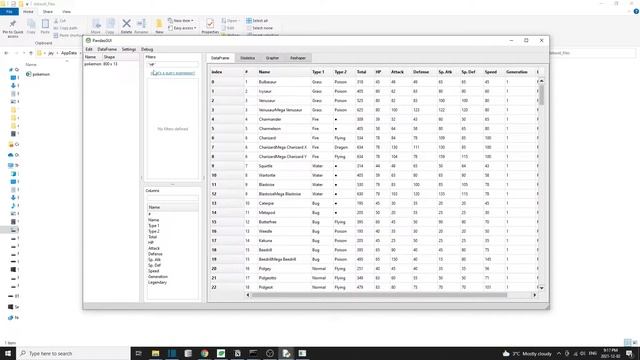Select 'Type 1' in the columns list
The height and width of the screenshot is (360, 640).
153,225
